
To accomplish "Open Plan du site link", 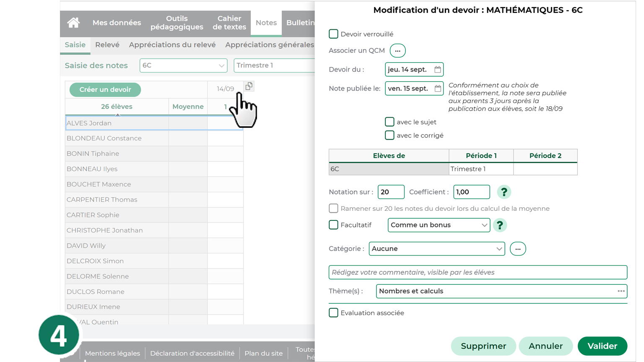I will tap(264, 353).
